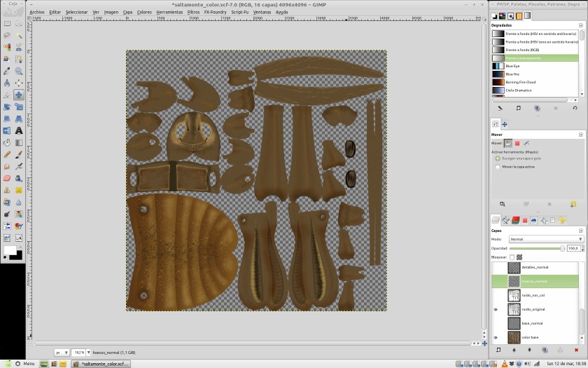Viewport: 588px width, 368px height.
Task: Raise the selected layer
Action: [514, 350]
